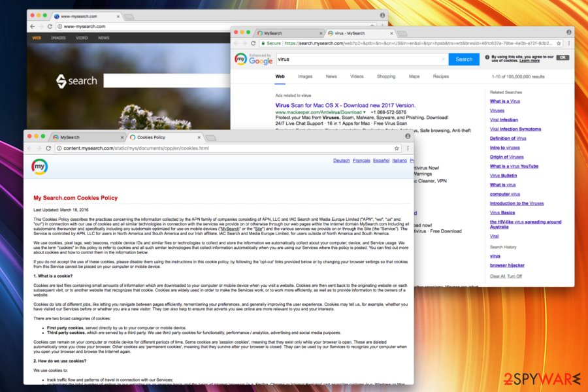
Task: Reload page in the virus search window
Action: [x=253, y=43]
